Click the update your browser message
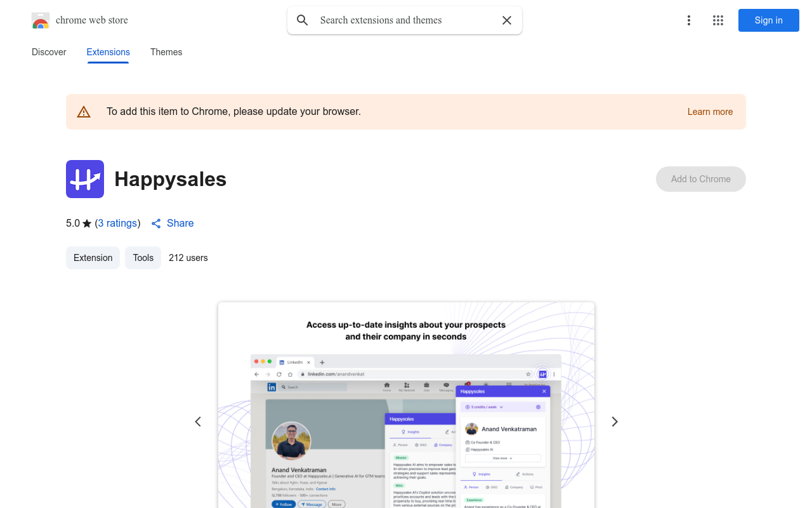 [233, 112]
